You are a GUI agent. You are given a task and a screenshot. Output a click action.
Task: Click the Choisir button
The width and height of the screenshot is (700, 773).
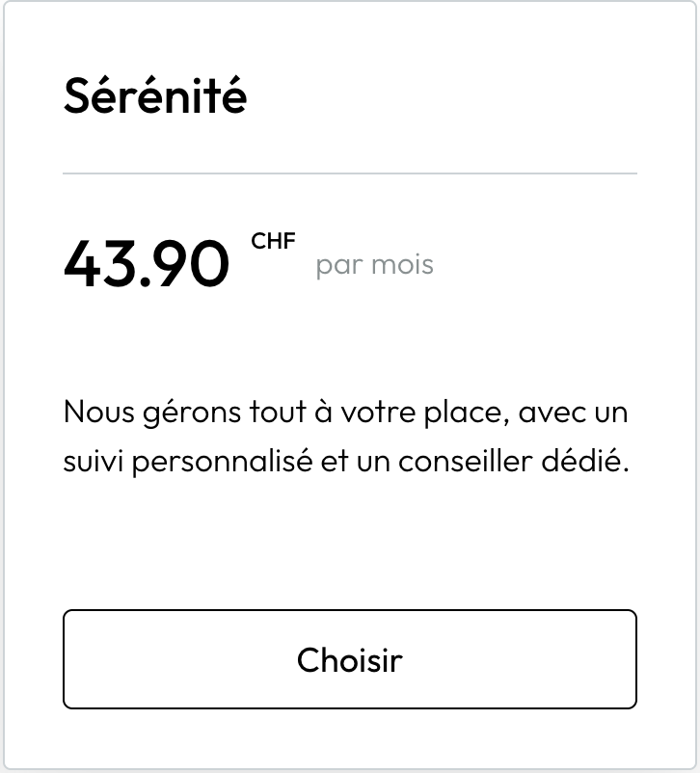pos(350,659)
